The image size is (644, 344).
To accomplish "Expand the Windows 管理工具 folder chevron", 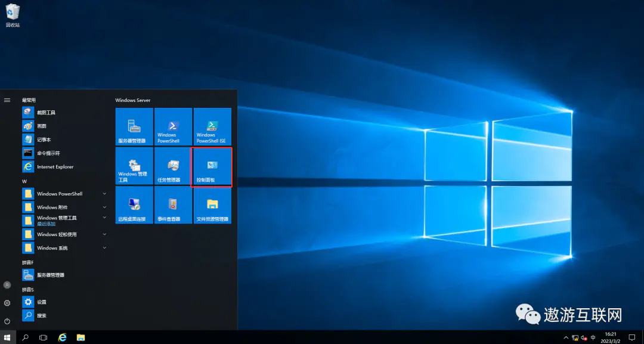I will click(x=104, y=217).
